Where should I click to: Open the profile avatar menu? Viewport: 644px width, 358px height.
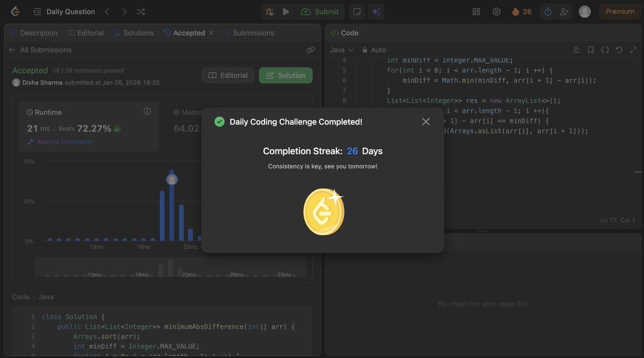(585, 11)
